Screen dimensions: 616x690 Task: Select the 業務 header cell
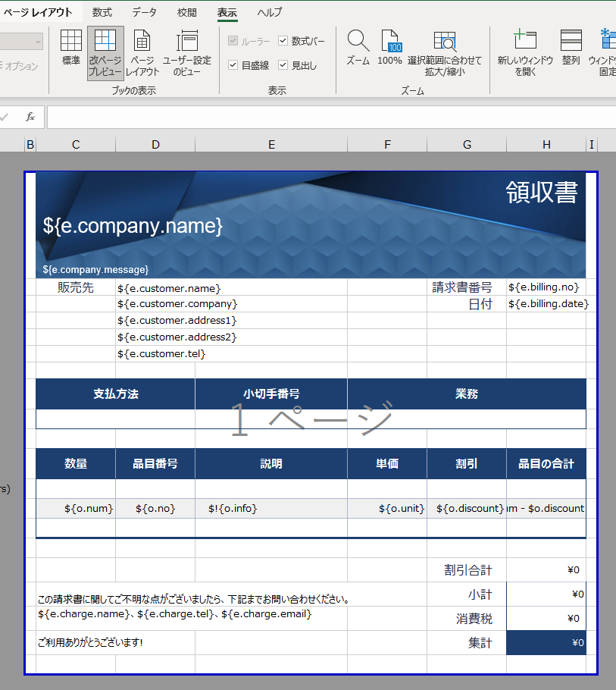point(467,394)
